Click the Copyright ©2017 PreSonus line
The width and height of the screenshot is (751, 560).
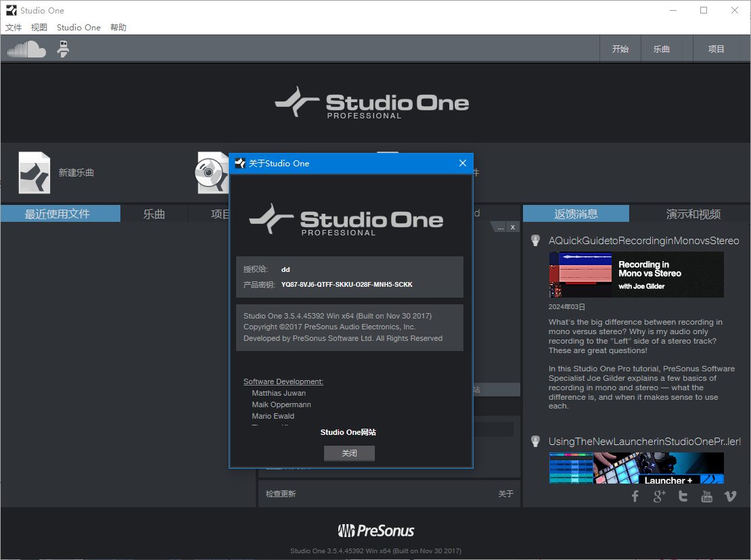329,327
